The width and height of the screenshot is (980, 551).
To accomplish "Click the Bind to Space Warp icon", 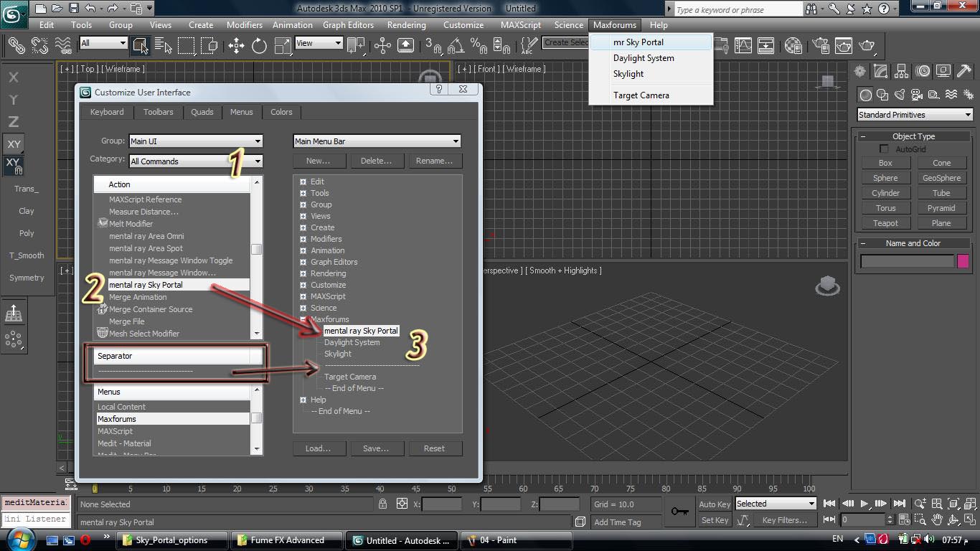I will [63, 45].
